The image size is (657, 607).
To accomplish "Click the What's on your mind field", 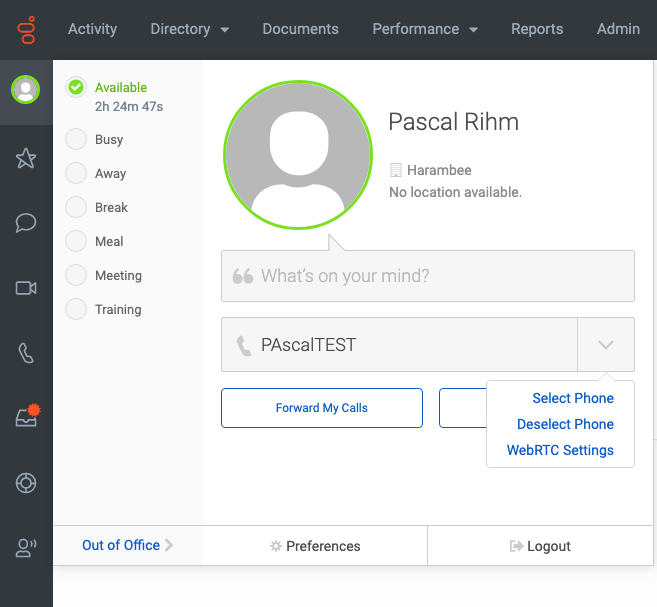I will point(428,276).
